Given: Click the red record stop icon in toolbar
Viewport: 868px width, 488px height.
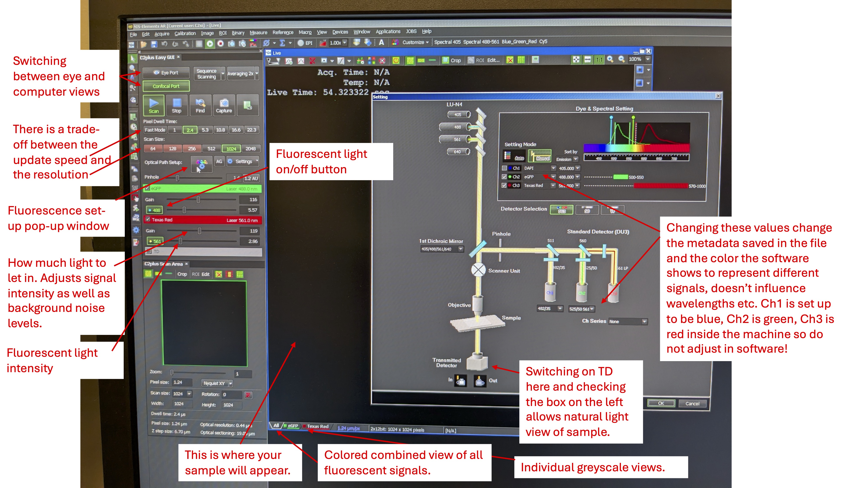Looking at the screenshot, I should click(x=220, y=43).
